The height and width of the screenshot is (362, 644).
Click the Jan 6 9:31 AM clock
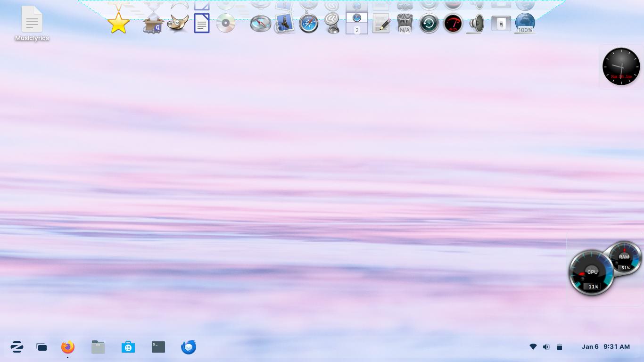tap(605, 346)
